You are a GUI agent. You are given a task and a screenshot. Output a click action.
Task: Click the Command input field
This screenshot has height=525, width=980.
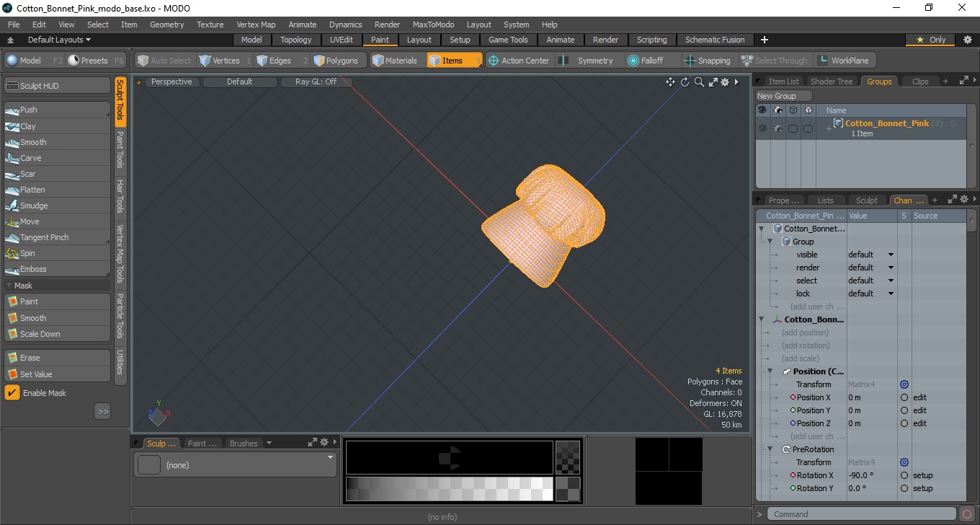click(x=862, y=514)
